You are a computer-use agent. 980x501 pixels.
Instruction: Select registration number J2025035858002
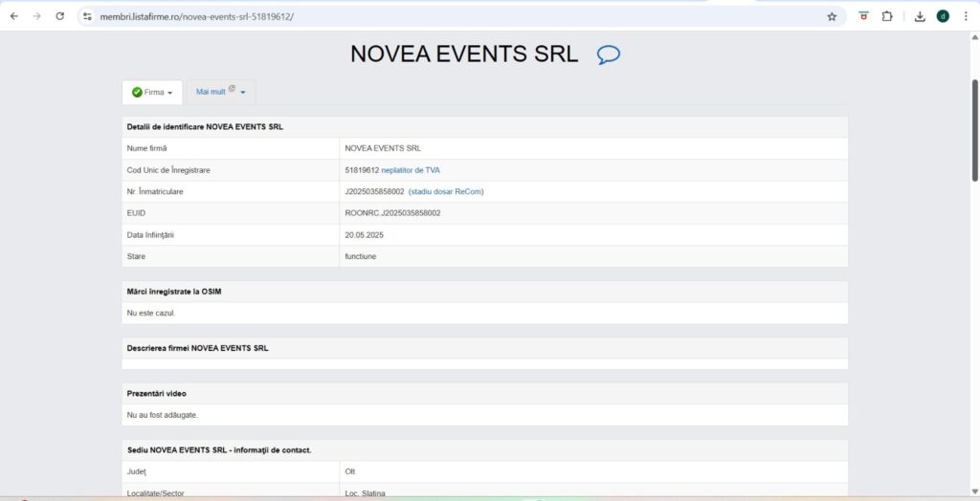374,192
